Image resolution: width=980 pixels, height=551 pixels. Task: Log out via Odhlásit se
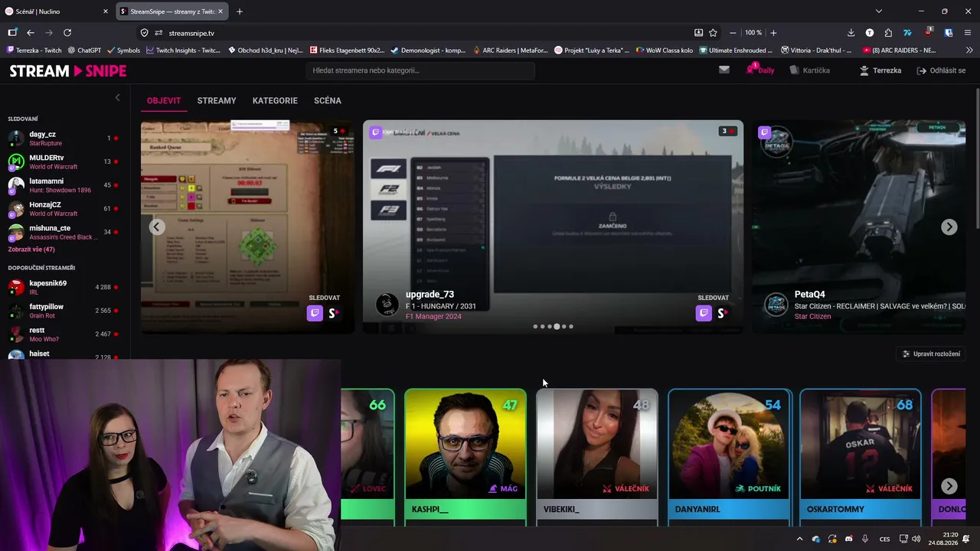941,70
